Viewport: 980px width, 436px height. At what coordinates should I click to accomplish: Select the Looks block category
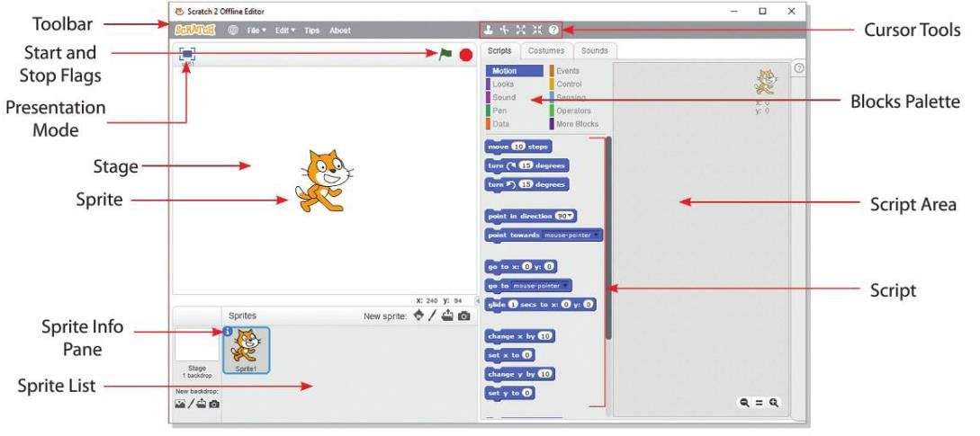515,84
